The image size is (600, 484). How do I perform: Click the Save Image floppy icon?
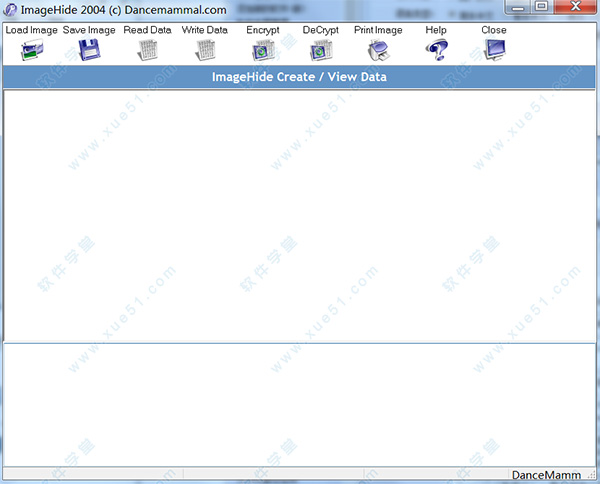90,50
